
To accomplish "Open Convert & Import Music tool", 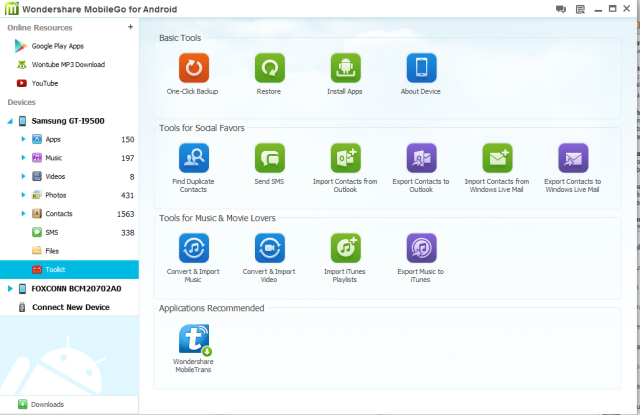I will tap(193, 248).
